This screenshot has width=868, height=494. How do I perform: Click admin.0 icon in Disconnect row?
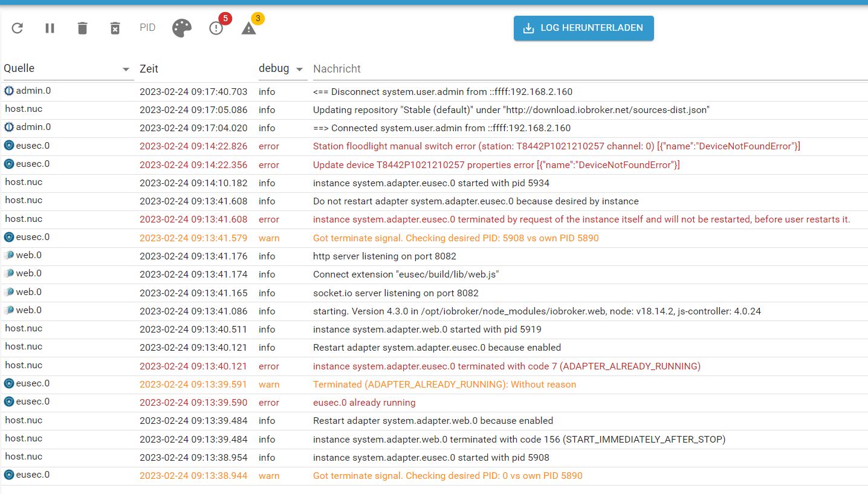pos(9,91)
